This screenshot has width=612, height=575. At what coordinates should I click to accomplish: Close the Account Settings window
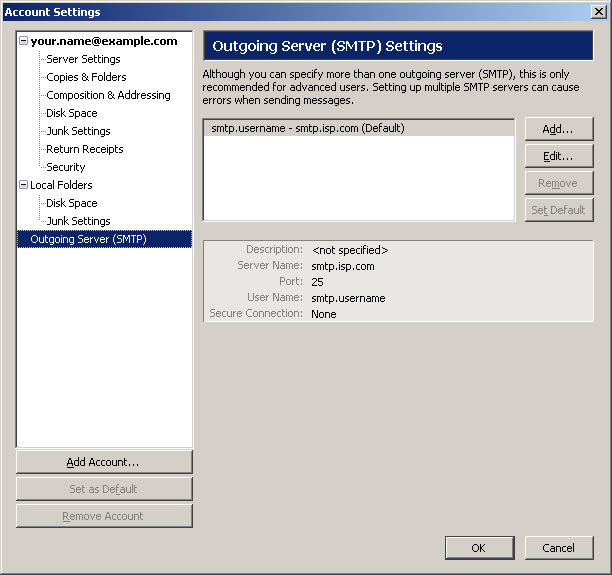coord(598,12)
